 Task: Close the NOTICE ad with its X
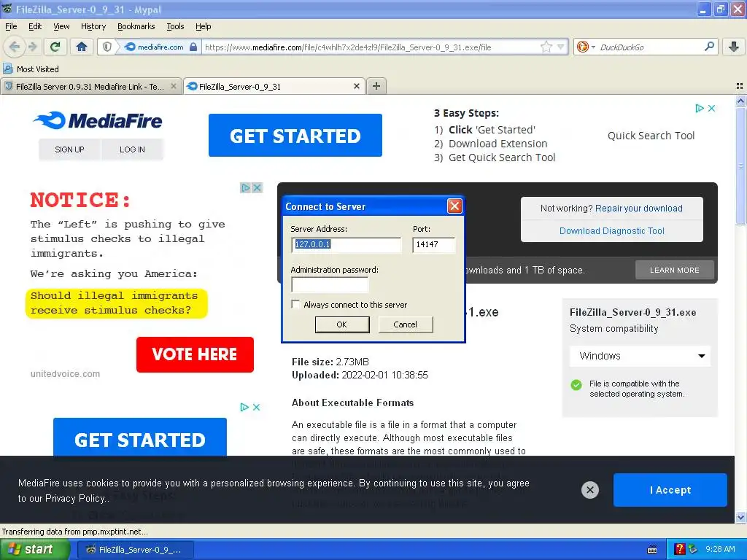[257, 187]
